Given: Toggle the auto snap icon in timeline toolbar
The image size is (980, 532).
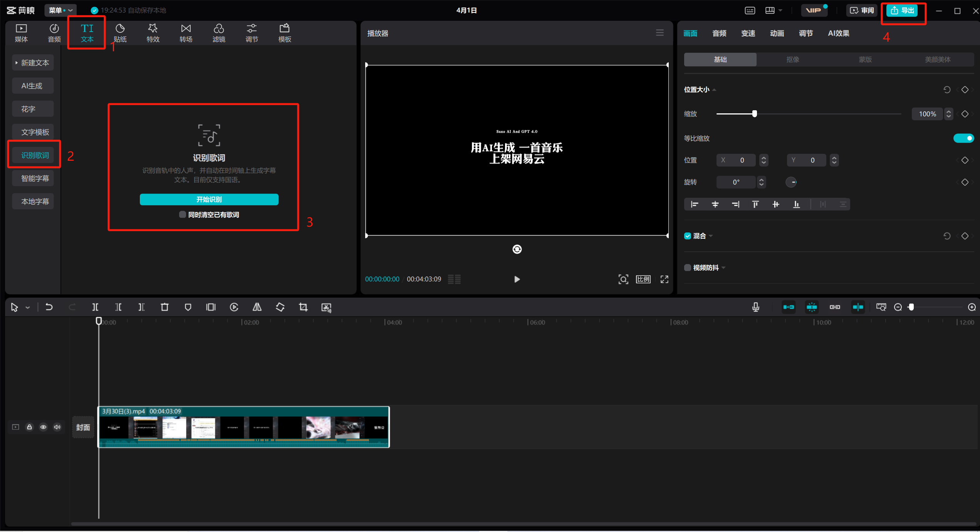Looking at the screenshot, I should click(812, 307).
